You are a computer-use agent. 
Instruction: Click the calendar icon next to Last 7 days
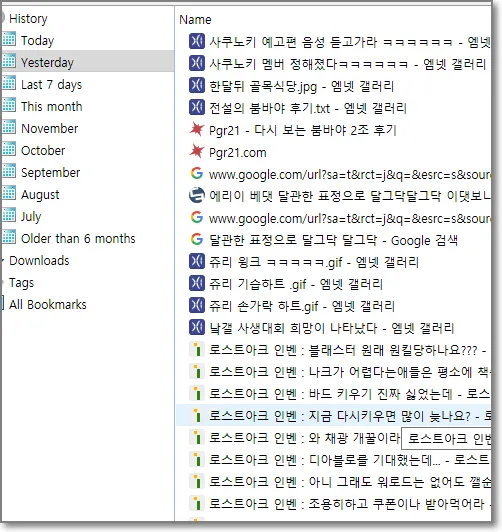9,83
